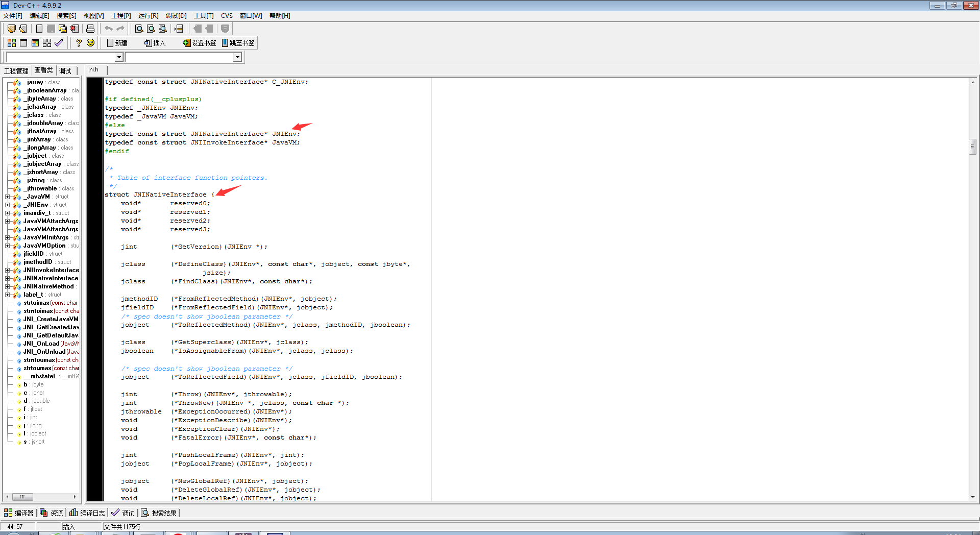Click the Reopen recent file toolbar icon
Image resolution: width=980 pixels, height=535 pixels.
23,29
